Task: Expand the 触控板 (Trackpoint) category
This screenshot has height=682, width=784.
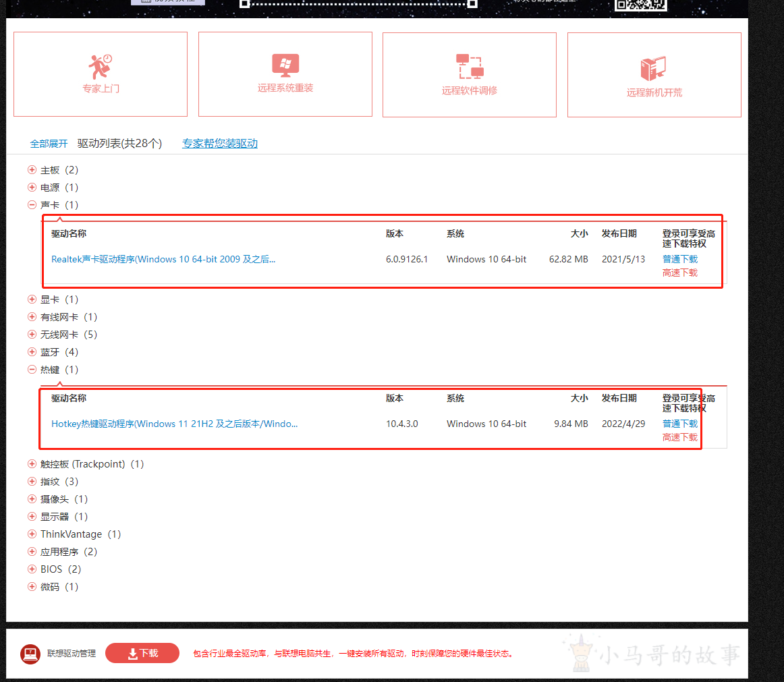Action: (32, 464)
